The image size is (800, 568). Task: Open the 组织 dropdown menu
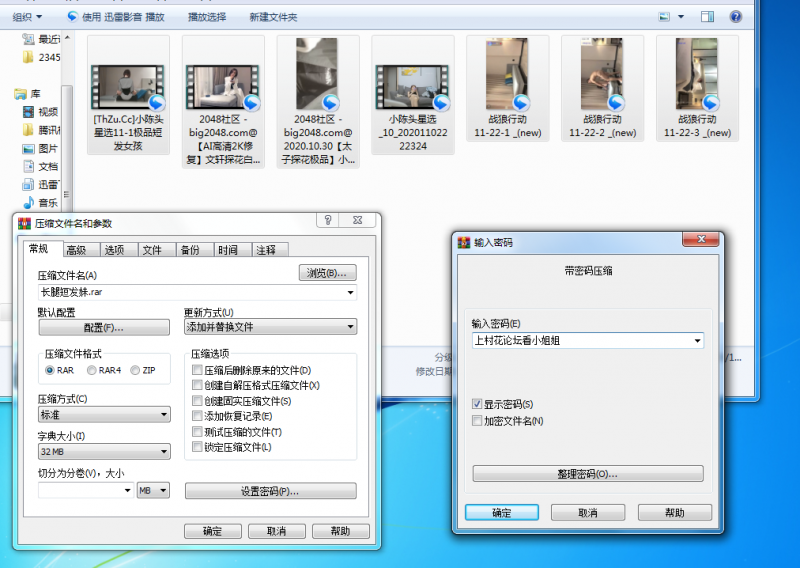[x=27, y=17]
